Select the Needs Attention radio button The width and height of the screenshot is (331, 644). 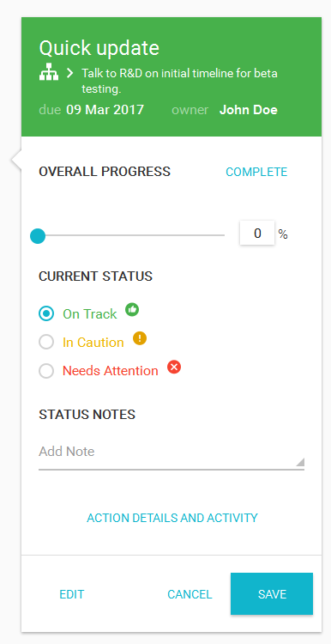click(x=46, y=370)
